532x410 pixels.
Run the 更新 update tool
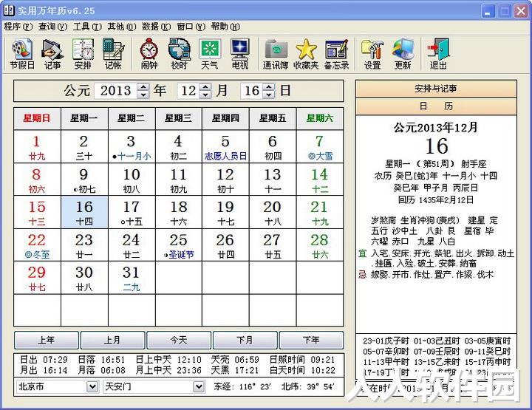pos(403,54)
